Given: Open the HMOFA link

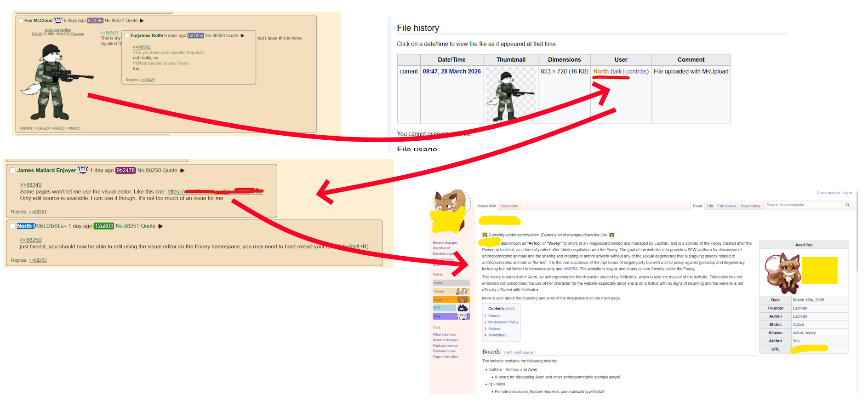Looking at the screenshot, I should pos(571,269).
